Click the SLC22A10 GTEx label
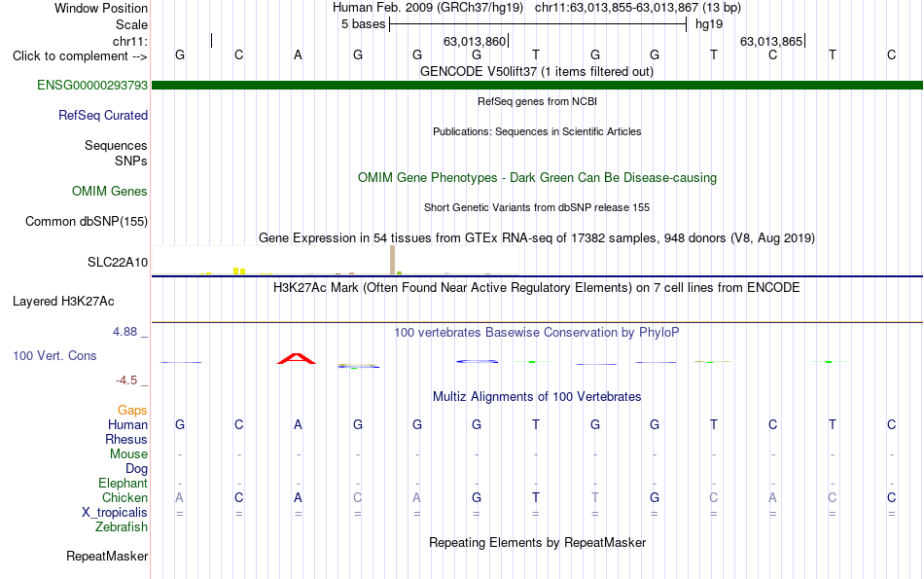 (118, 263)
